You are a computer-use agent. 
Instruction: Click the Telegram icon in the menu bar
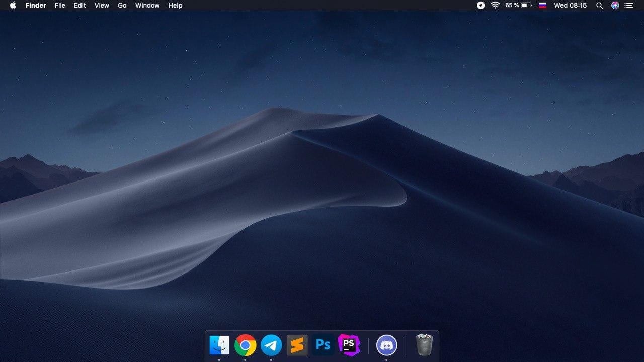pyautogui.click(x=481, y=5)
